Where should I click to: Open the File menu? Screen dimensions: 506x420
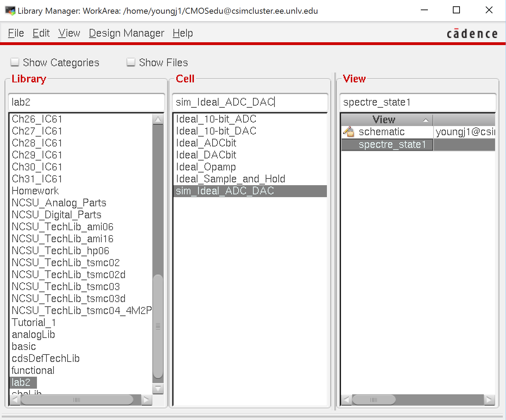[x=15, y=33]
